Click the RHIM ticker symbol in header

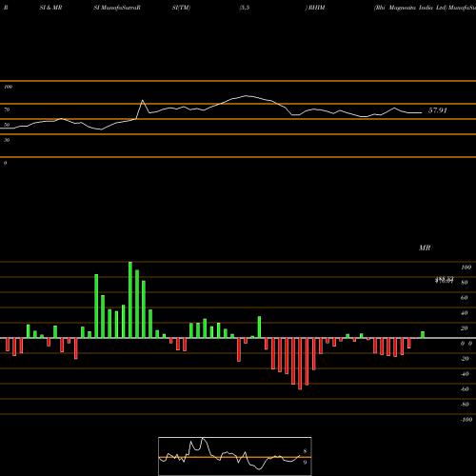[x=316, y=8]
